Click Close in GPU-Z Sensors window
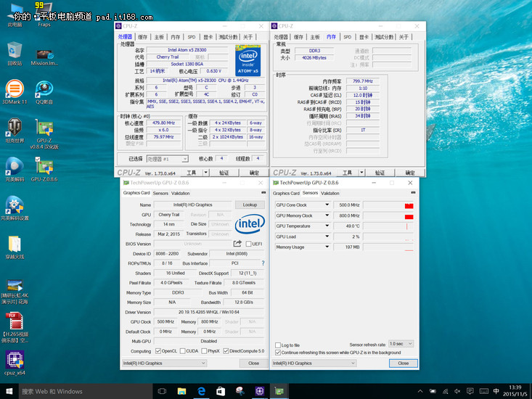The height and width of the screenshot is (399, 532). tap(403, 363)
